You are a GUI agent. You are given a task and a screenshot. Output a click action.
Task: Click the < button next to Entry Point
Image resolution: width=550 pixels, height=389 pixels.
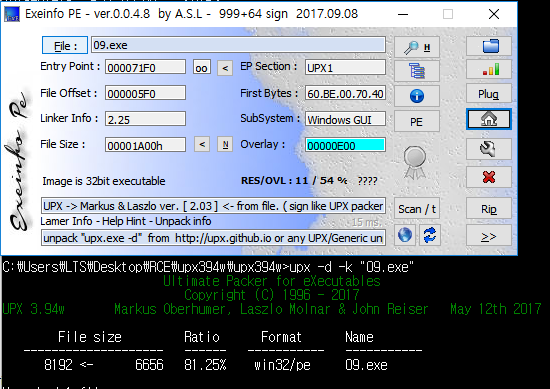pos(225,68)
